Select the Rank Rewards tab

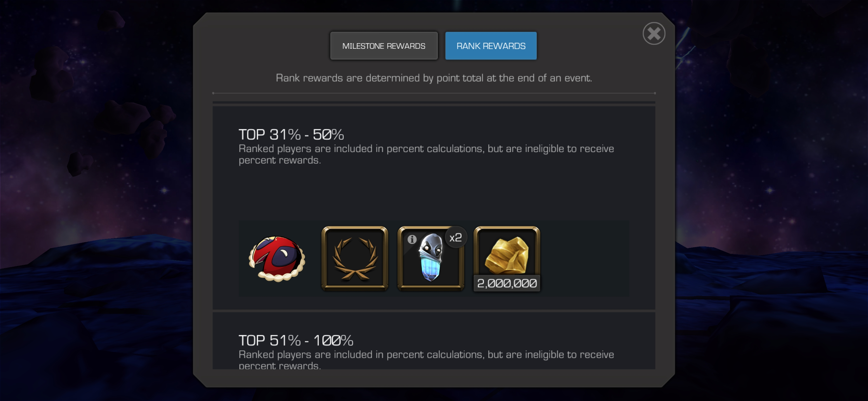(491, 46)
